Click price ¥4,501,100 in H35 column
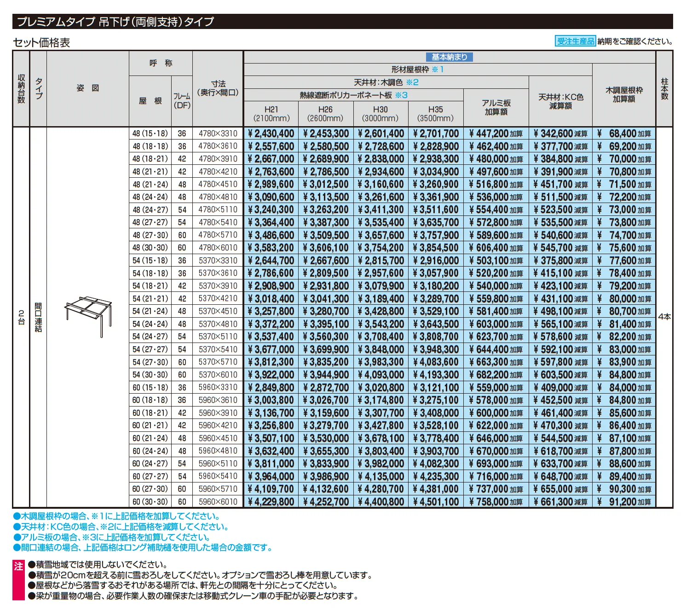Viewport: 686px width, 616px height. [x=436, y=502]
